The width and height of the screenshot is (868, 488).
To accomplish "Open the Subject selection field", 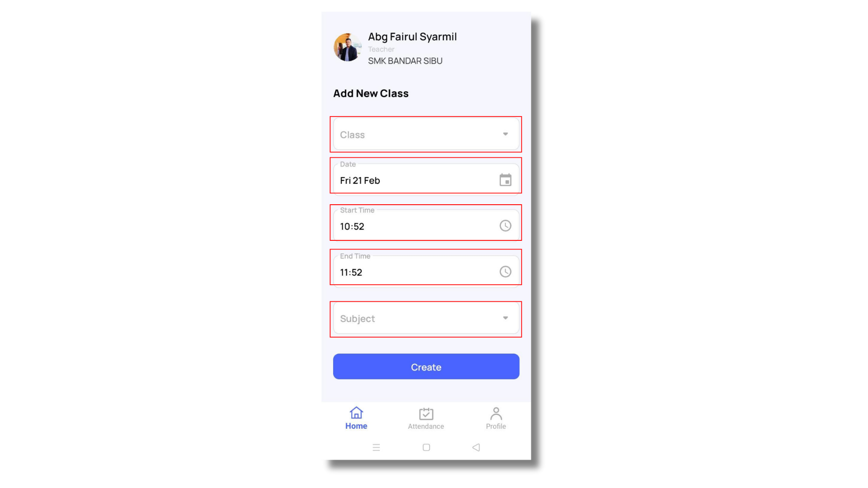I will point(426,318).
